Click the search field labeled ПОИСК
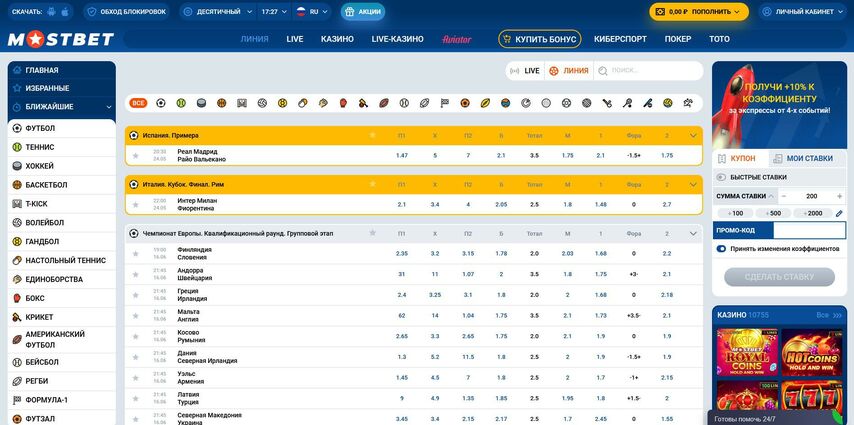 pyautogui.click(x=648, y=71)
